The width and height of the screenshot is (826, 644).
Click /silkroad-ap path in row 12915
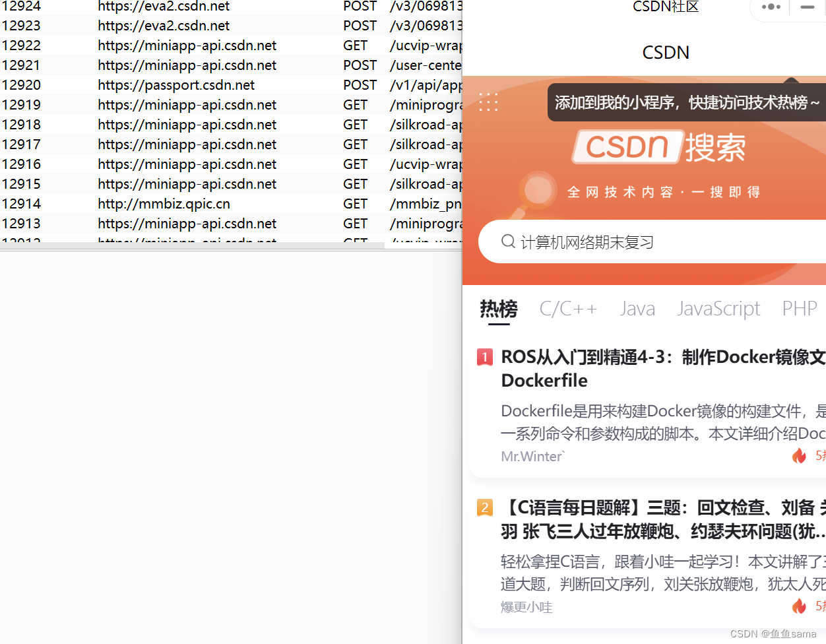pos(426,184)
